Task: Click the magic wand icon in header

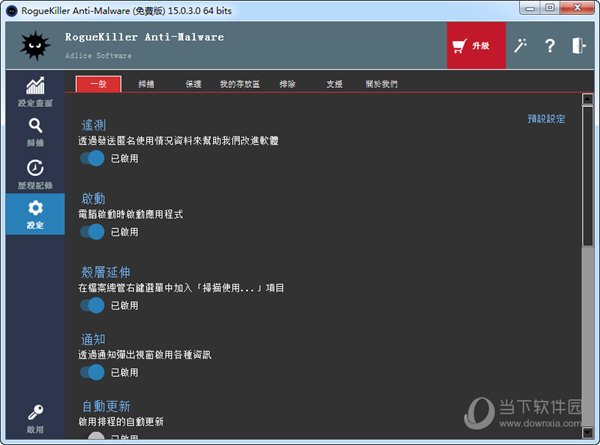Action: pyautogui.click(x=520, y=46)
